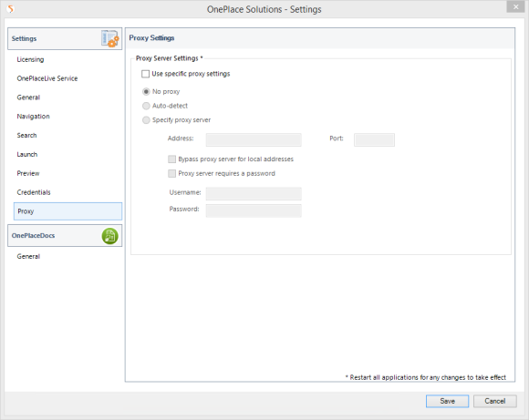Image resolution: width=529 pixels, height=420 pixels.
Task: Click the Port input field
Action: pyautogui.click(x=374, y=139)
